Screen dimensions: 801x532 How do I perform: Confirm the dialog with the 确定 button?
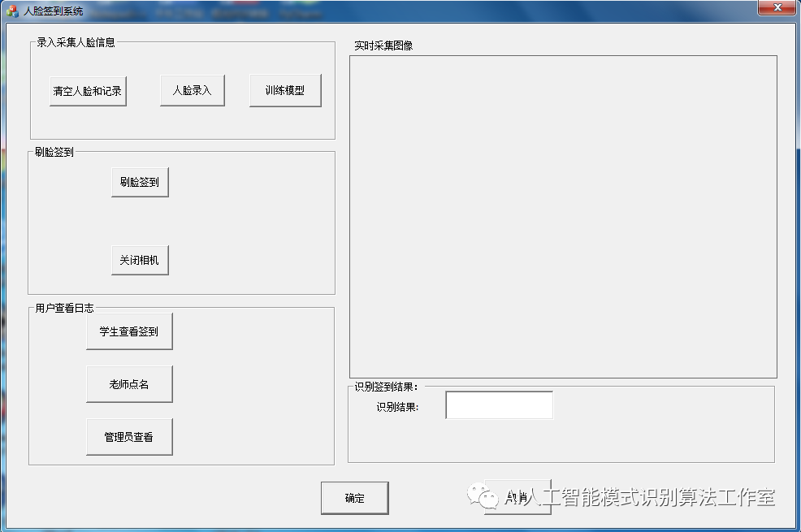tap(355, 498)
